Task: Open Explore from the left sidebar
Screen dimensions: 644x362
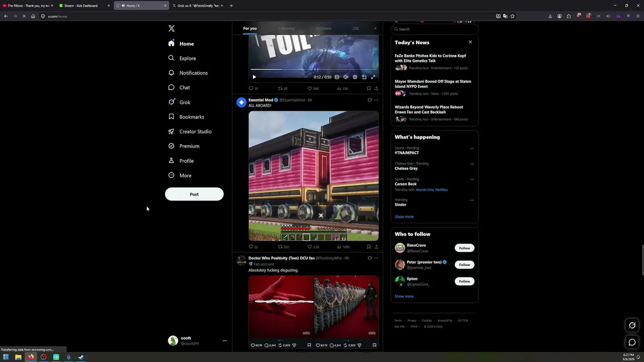Action: point(182,58)
